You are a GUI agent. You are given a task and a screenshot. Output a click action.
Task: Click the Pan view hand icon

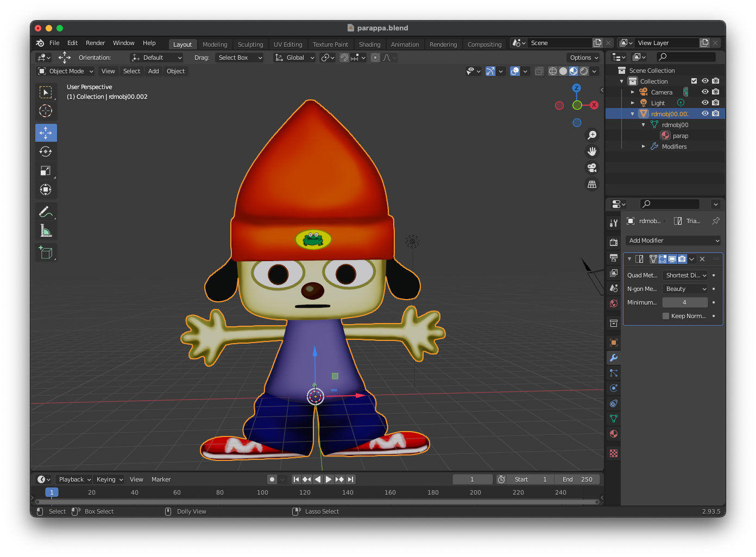pyautogui.click(x=592, y=151)
